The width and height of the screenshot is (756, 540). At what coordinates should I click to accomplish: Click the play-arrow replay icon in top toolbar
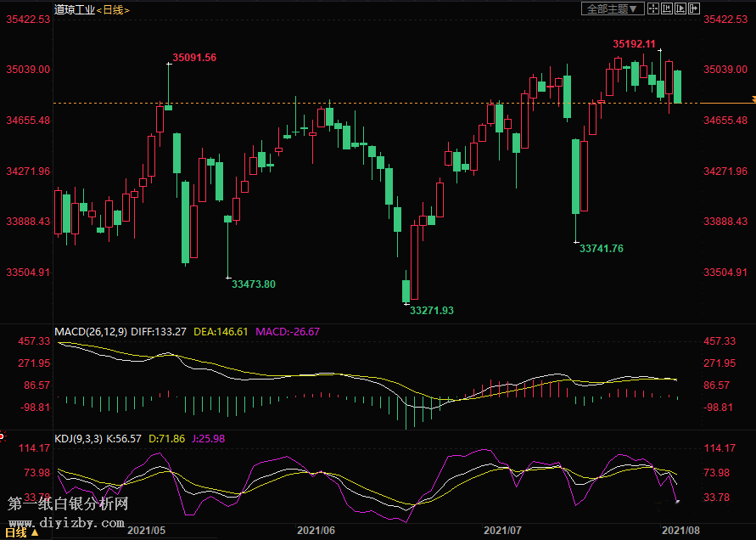(x=680, y=8)
